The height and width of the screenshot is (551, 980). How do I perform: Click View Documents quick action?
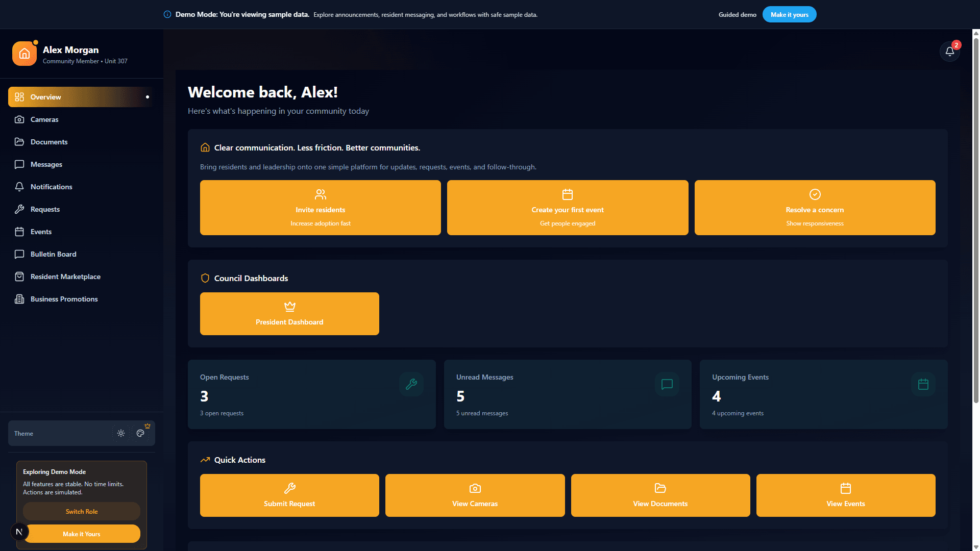click(x=660, y=495)
